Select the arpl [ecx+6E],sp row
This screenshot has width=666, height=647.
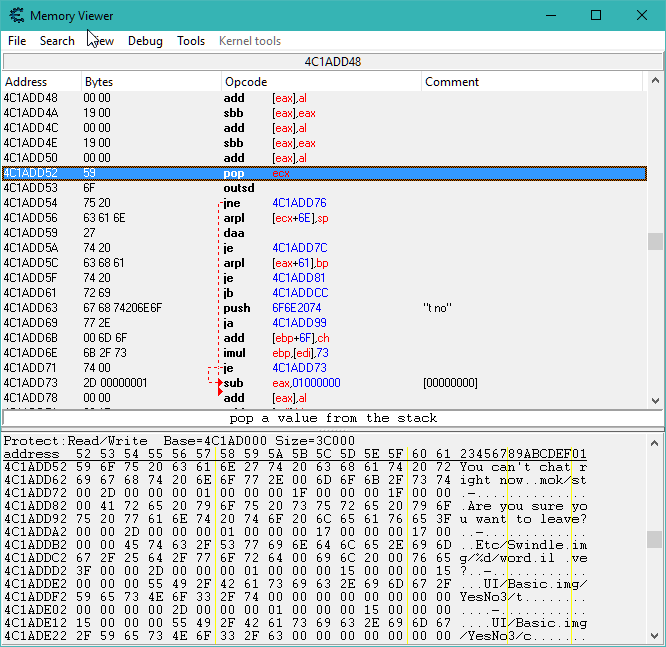coord(325,218)
